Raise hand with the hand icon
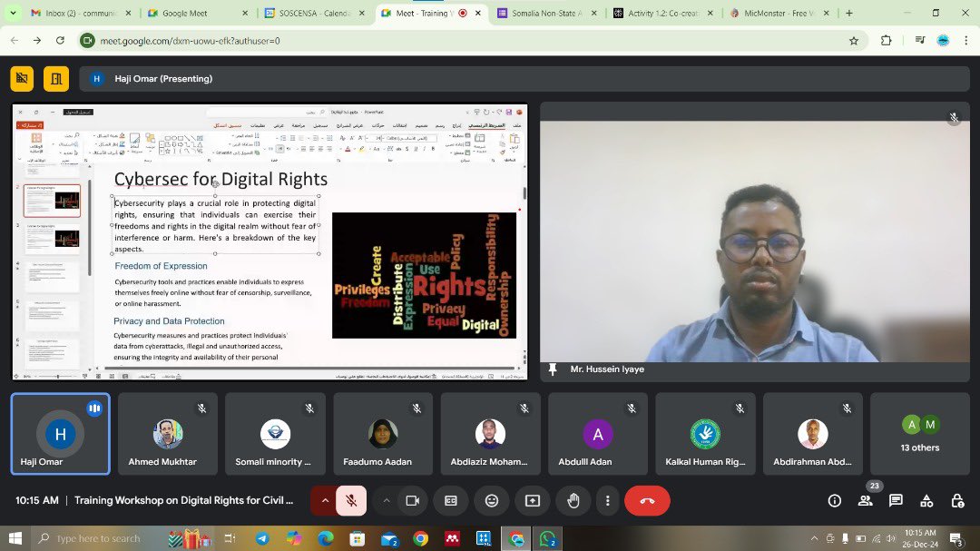The height and width of the screenshot is (551, 980). [x=573, y=500]
